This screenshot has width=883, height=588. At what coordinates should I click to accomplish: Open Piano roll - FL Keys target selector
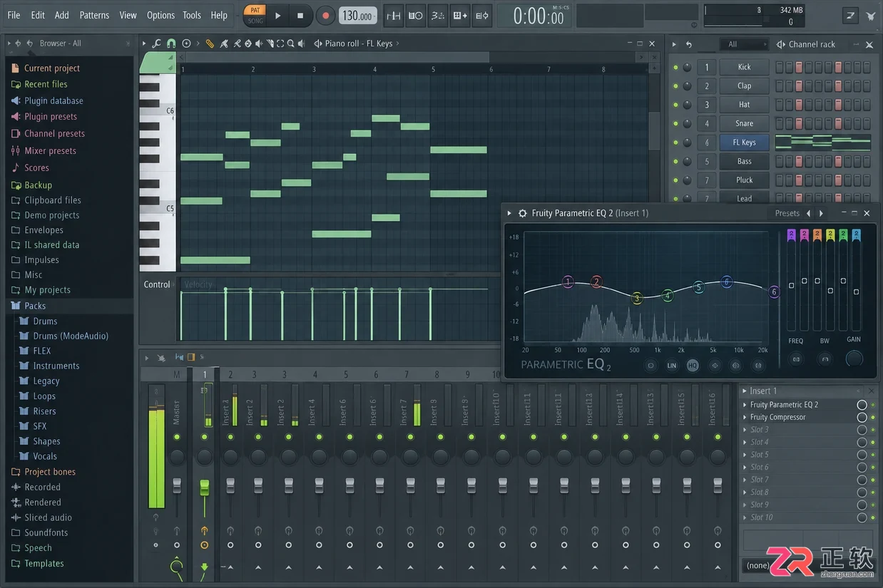coord(359,43)
